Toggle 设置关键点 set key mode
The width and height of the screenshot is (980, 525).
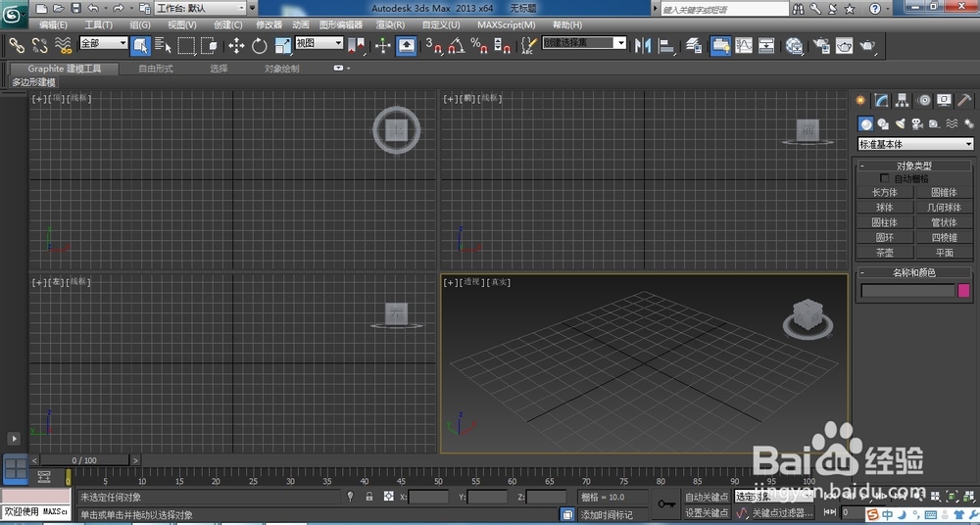[x=706, y=513]
